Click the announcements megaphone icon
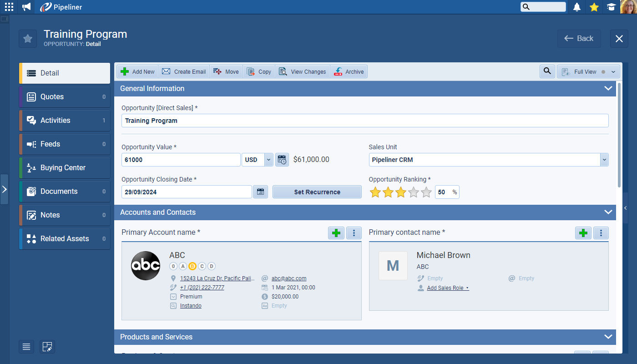This screenshot has height=364, width=637. (x=26, y=7)
